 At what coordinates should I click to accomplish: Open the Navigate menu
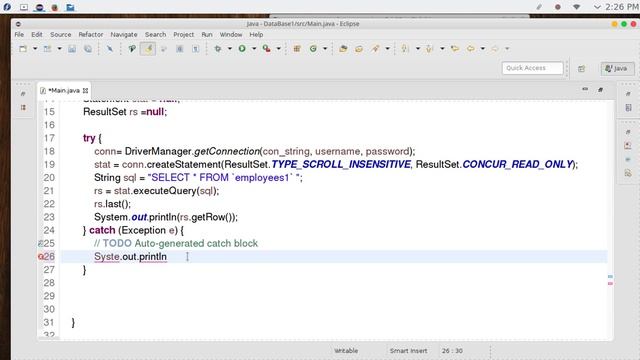(124, 35)
